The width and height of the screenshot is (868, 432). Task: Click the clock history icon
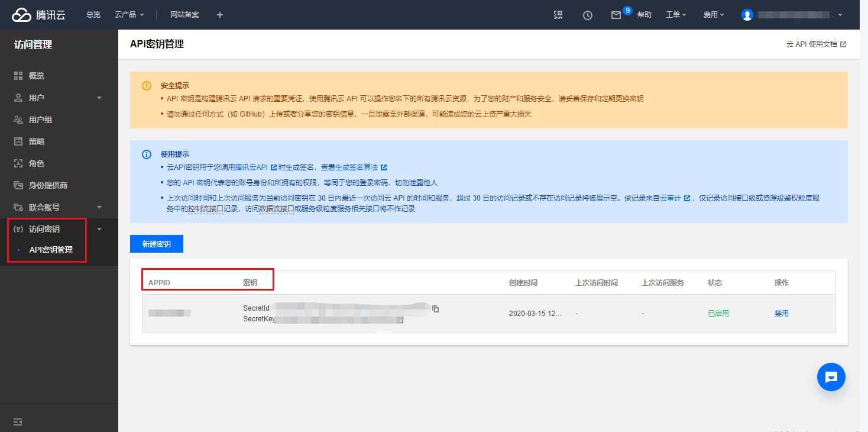587,15
